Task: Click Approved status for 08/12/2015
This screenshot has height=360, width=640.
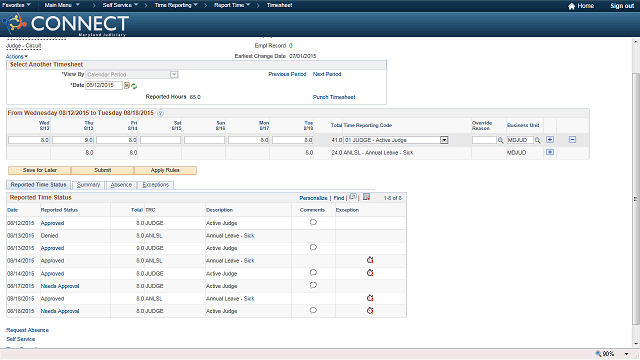Action: [x=52, y=223]
